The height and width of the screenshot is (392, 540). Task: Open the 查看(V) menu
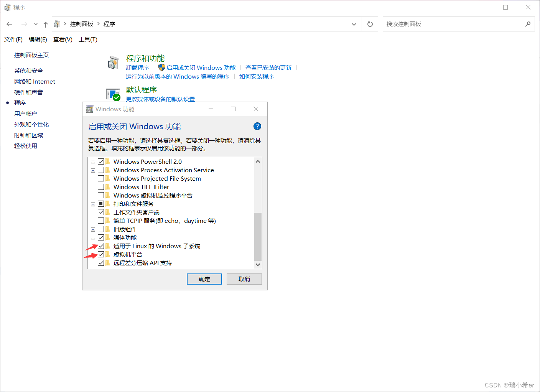63,40
